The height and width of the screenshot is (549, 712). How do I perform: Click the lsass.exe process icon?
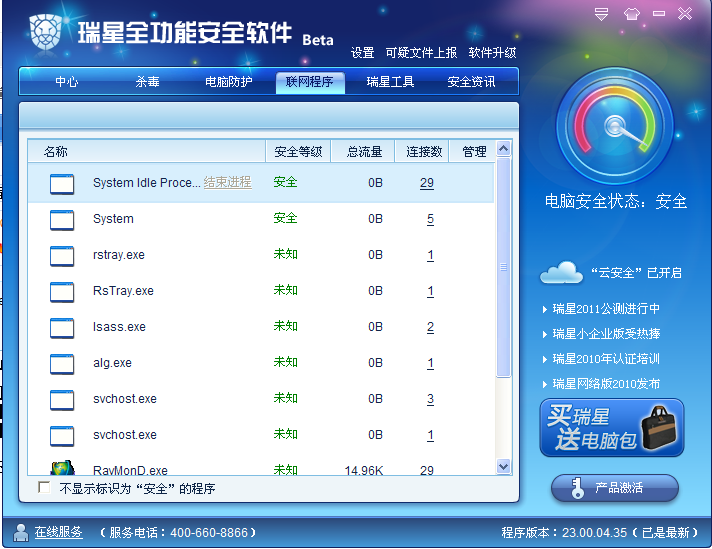click(62, 328)
